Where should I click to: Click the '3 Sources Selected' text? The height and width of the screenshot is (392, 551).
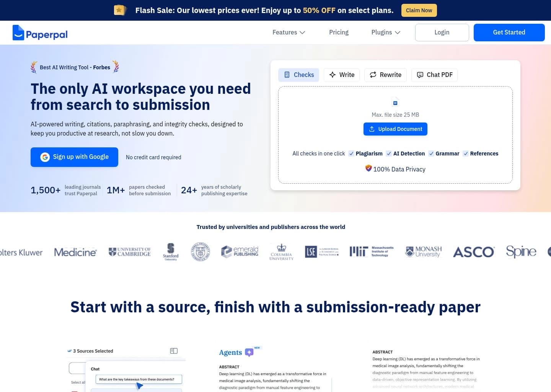pyautogui.click(x=93, y=351)
